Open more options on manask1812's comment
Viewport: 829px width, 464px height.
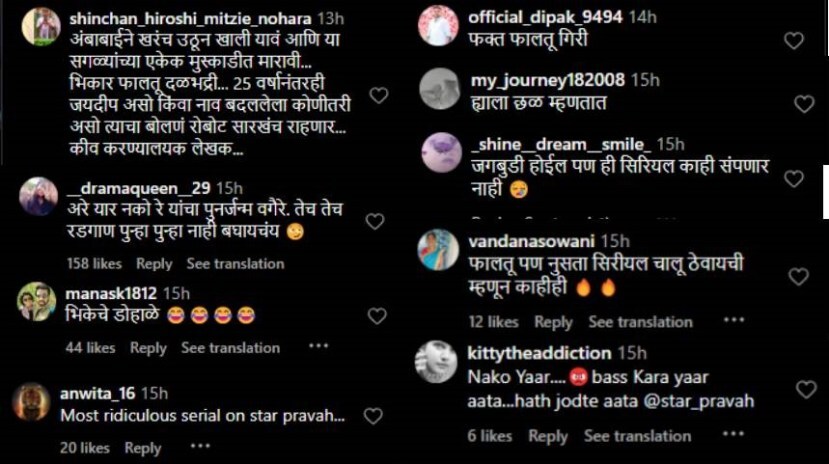click(318, 346)
